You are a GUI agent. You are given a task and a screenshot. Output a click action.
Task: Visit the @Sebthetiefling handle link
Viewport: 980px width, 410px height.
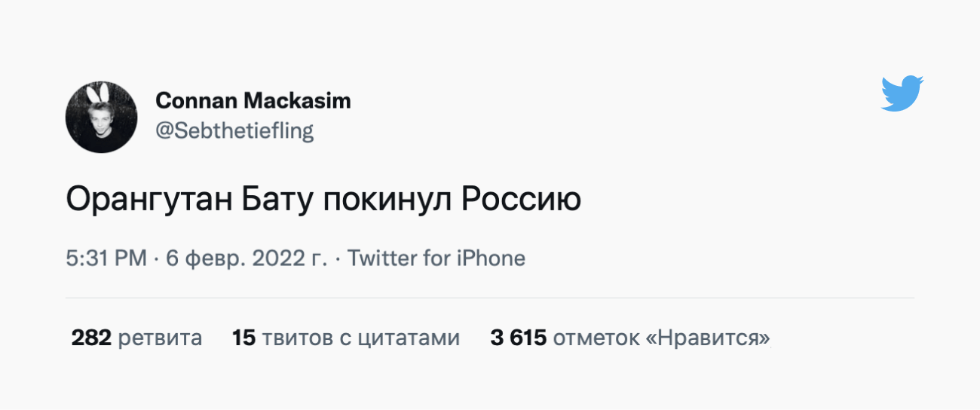tap(234, 130)
